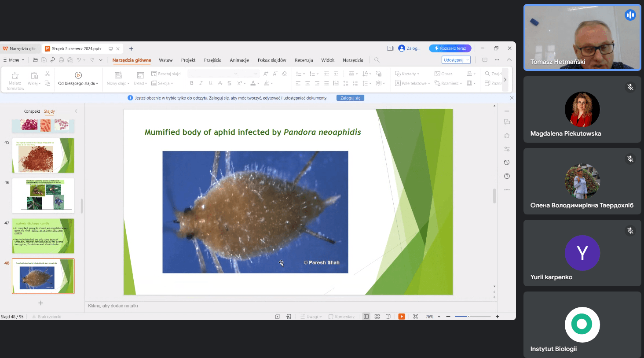Click the help question mark in right sidebar
Image resolution: width=644 pixels, height=358 pixels.
[x=507, y=176]
